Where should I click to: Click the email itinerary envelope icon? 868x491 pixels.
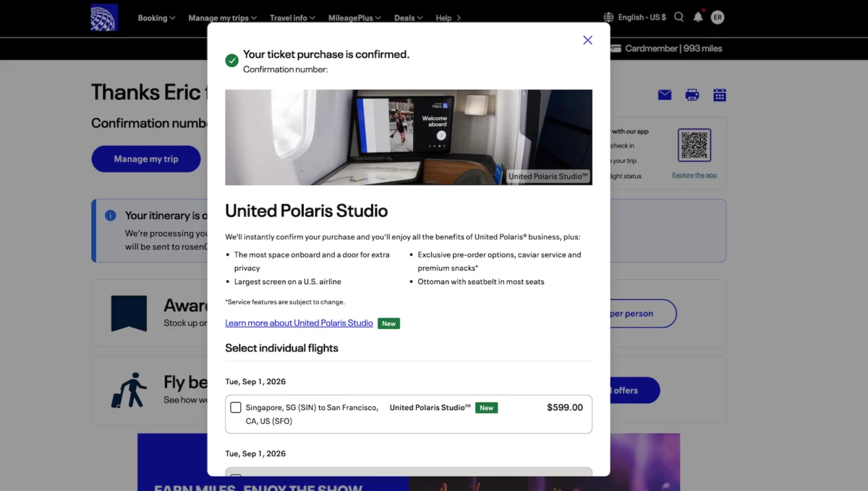[x=665, y=95]
